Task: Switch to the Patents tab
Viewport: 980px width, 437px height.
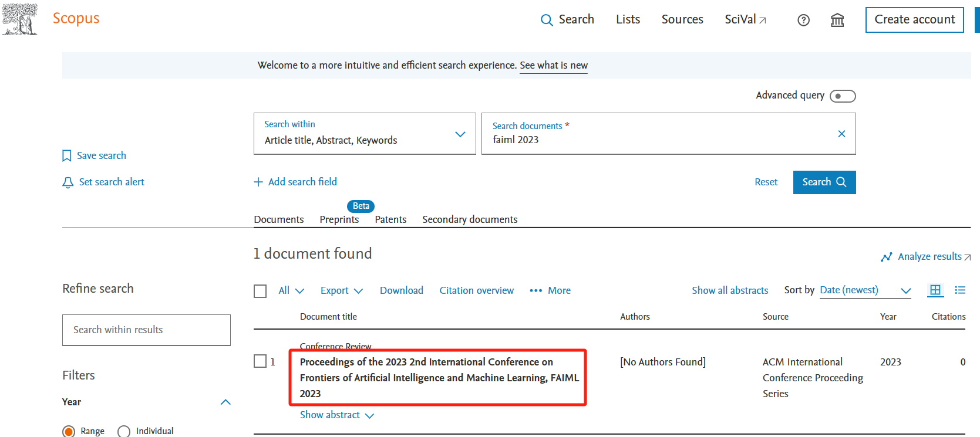Action: click(x=390, y=219)
